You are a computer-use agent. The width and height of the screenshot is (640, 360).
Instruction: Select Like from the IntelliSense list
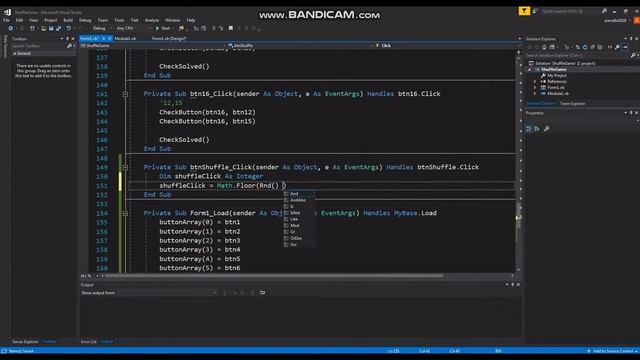(x=299, y=219)
